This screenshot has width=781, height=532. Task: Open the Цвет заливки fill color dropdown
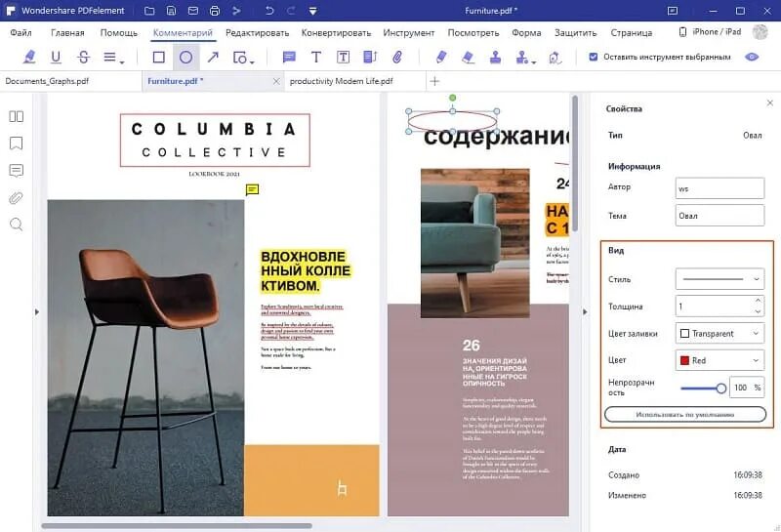tap(719, 333)
